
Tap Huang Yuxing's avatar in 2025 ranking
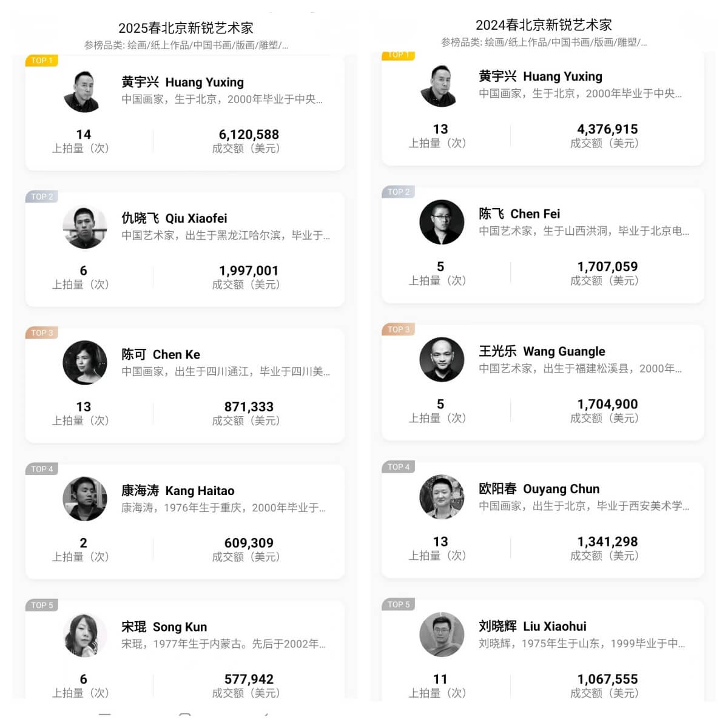(x=85, y=91)
